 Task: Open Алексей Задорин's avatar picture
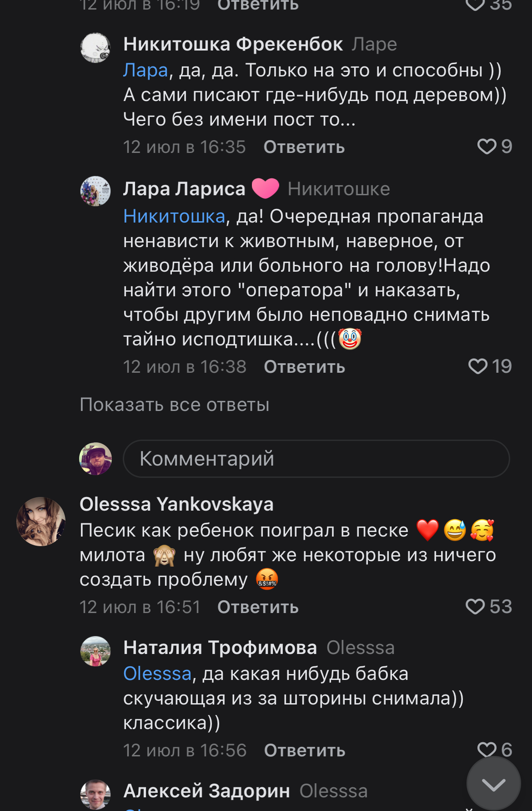[x=95, y=795]
